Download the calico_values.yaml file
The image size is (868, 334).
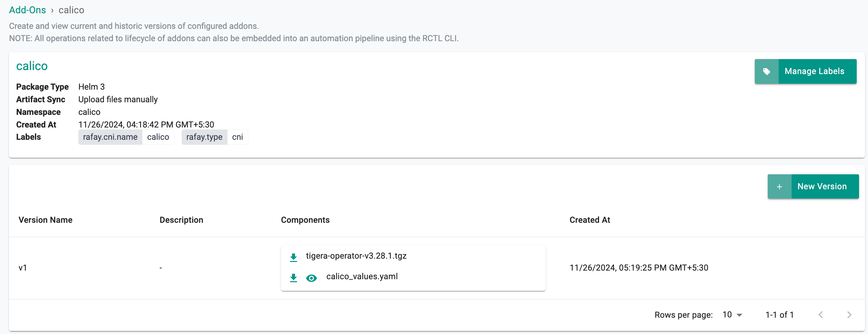[294, 278]
